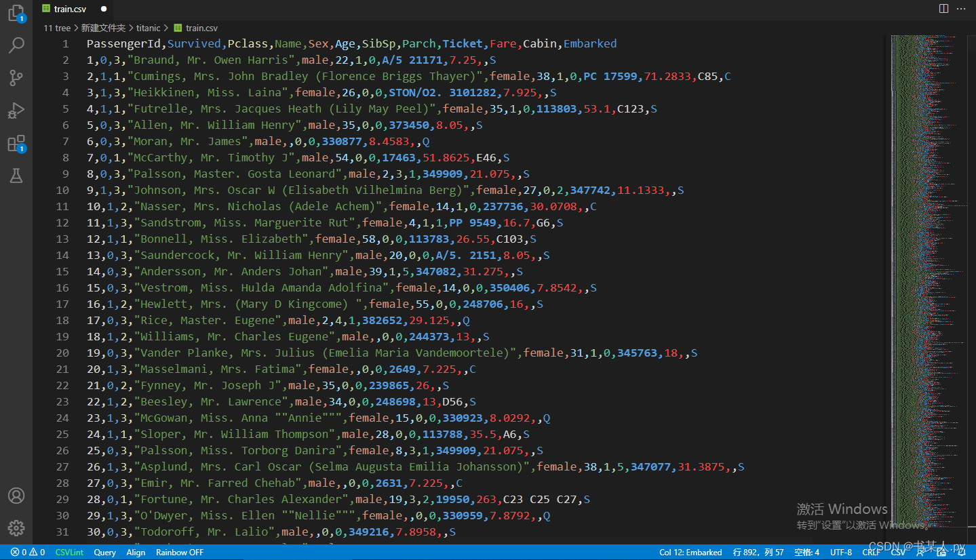Change UTF-8 encoding in status bar
Viewport: 976px width, 560px height.
click(x=841, y=553)
